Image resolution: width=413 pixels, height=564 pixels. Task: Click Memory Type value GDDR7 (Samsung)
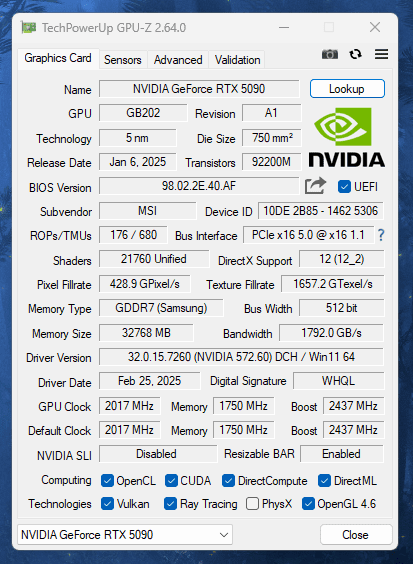pos(161,308)
